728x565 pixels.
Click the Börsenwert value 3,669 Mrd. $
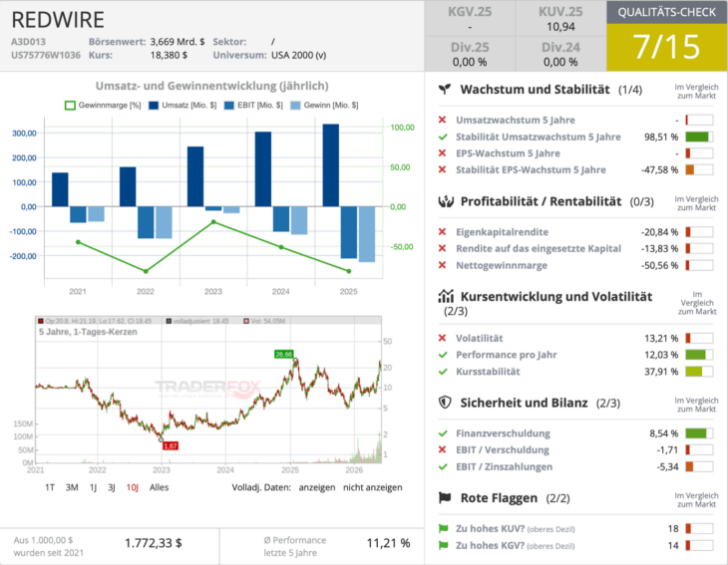pos(178,41)
